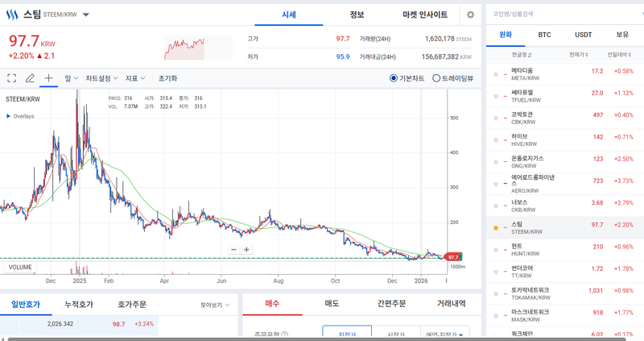This screenshot has height=341, width=644.
Task: Open the STEEM/KRW market selector dropdown
Action: pyautogui.click(x=86, y=15)
